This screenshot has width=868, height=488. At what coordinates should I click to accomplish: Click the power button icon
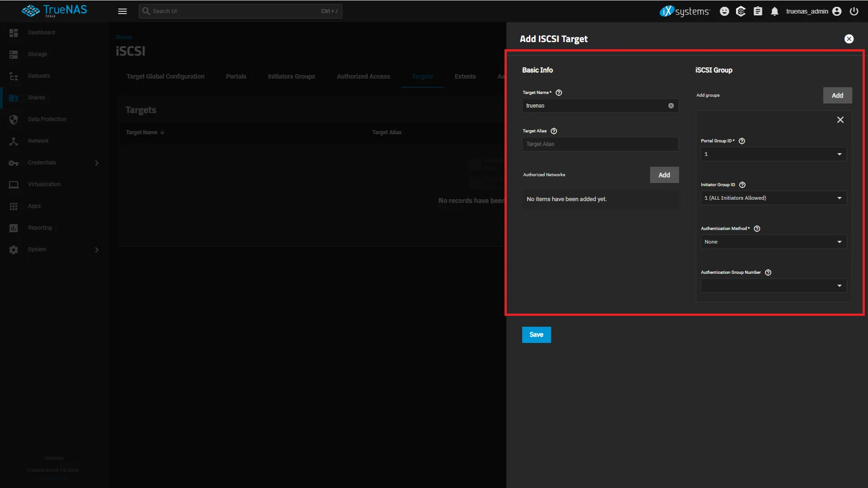tap(854, 11)
